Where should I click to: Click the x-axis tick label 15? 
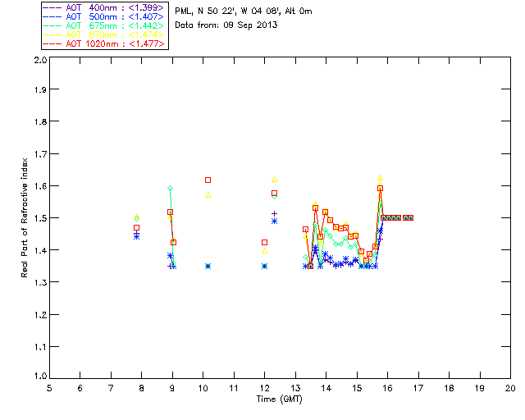pyautogui.click(x=357, y=388)
